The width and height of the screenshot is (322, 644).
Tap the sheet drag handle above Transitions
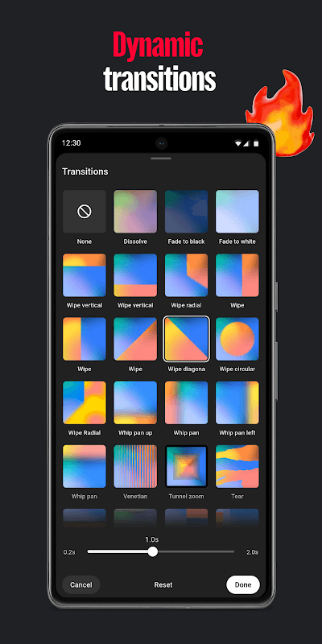(x=161, y=158)
